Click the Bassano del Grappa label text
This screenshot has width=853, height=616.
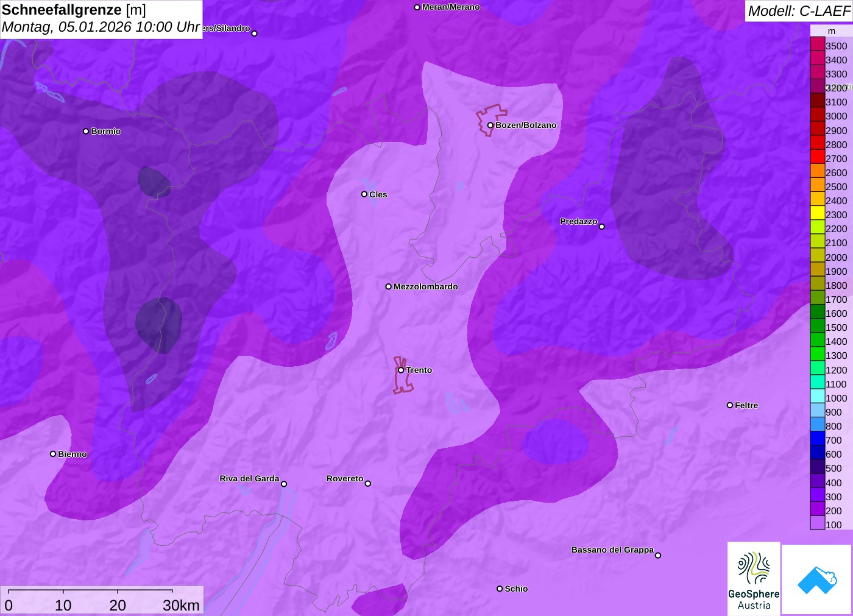point(612,550)
